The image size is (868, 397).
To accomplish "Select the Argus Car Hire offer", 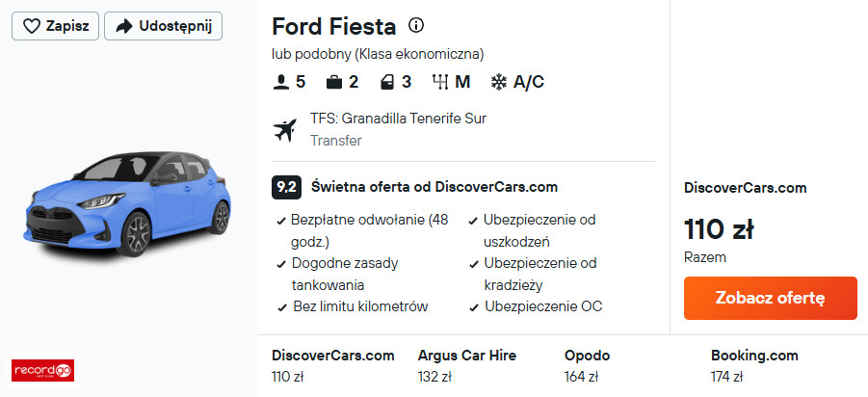I will coord(467,365).
